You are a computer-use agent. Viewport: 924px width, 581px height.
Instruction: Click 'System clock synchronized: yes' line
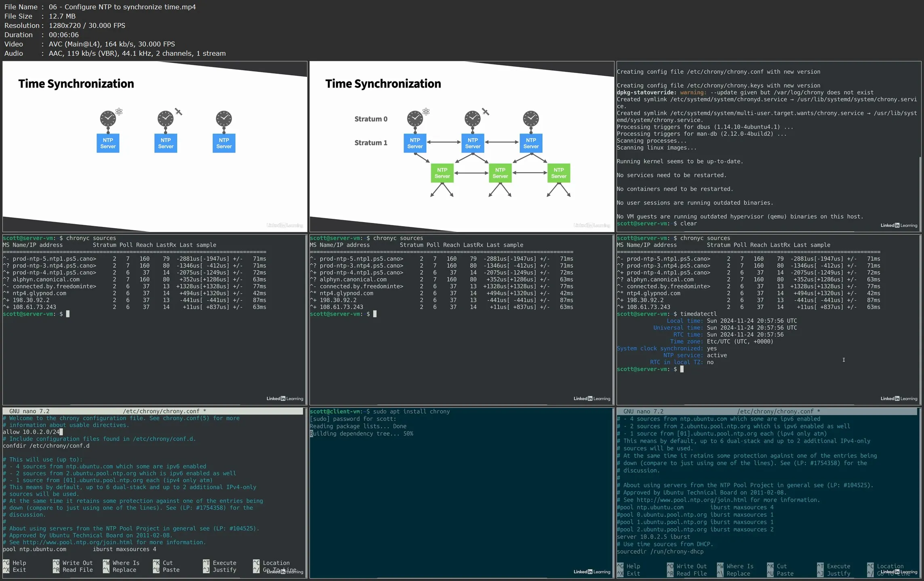pos(667,348)
